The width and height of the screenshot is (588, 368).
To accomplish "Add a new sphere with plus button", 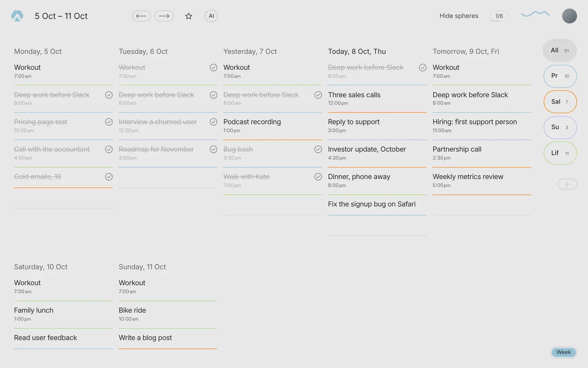I will pos(567,184).
